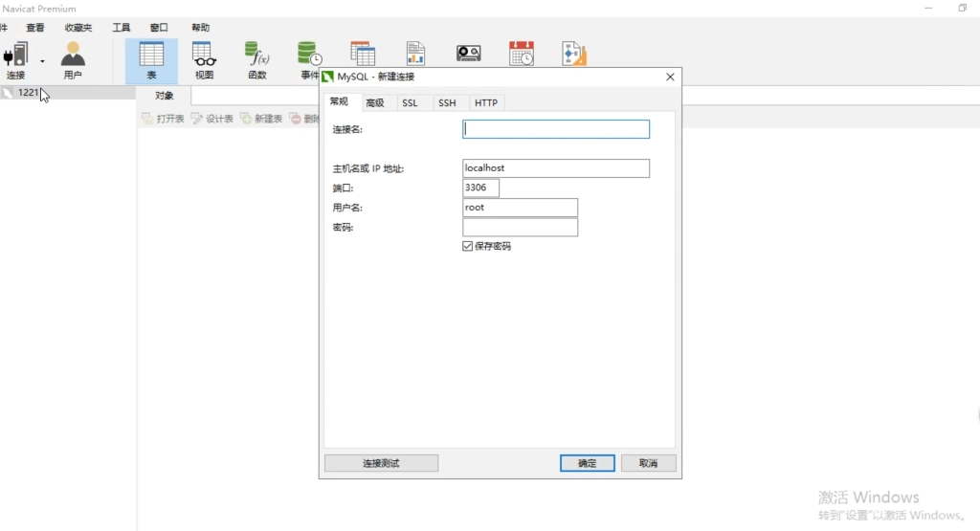Uncheck the 保存密码 checkbox

(468, 246)
